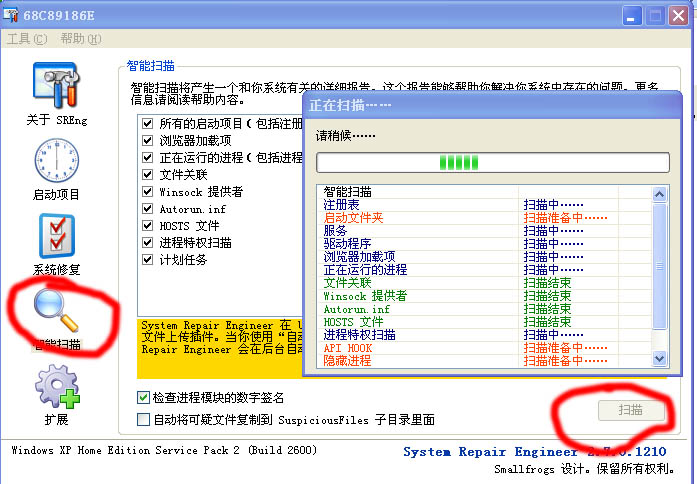The image size is (697, 484).
Task: Click scan list scrollbar down arrow
Action: click(x=659, y=358)
